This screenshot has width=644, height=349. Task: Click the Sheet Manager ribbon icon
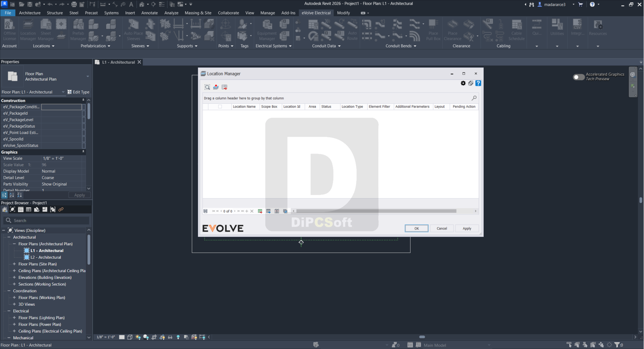(46, 30)
